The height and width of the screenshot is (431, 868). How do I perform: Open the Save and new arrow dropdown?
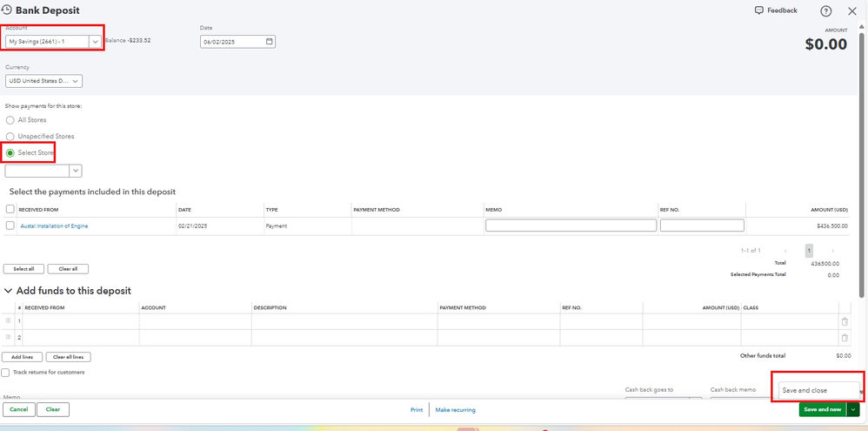(853, 409)
